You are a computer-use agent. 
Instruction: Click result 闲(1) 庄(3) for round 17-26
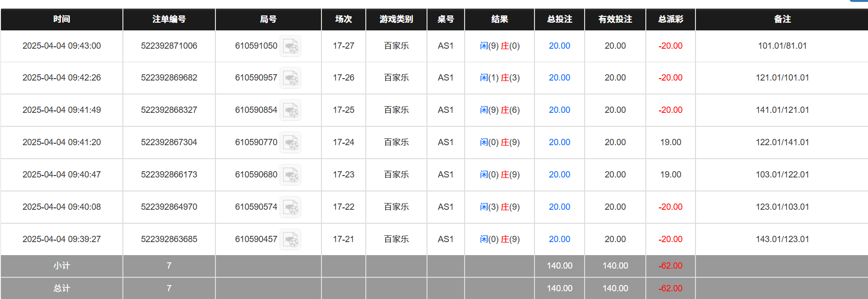[499, 78]
